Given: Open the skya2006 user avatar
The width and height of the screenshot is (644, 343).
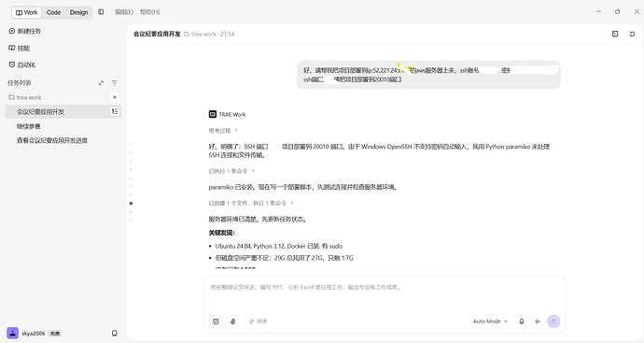Looking at the screenshot, I should (x=13, y=333).
